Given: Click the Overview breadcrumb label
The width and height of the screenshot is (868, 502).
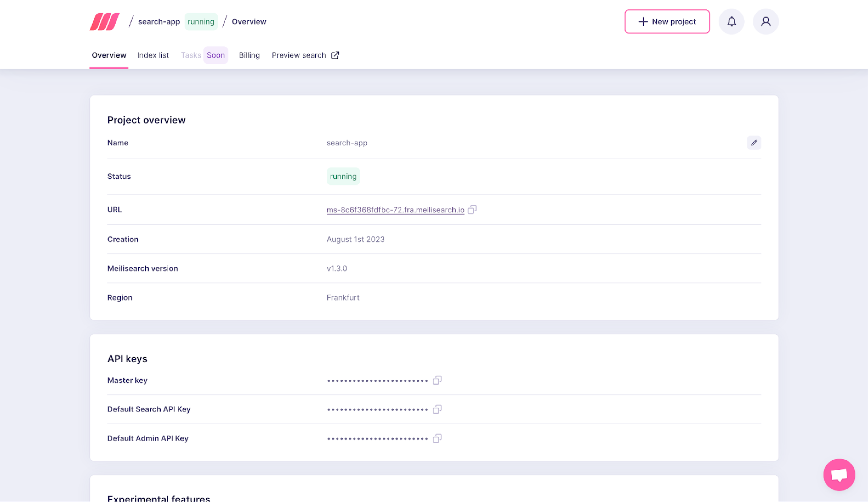Looking at the screenshot, I should [x=249, y=21].
